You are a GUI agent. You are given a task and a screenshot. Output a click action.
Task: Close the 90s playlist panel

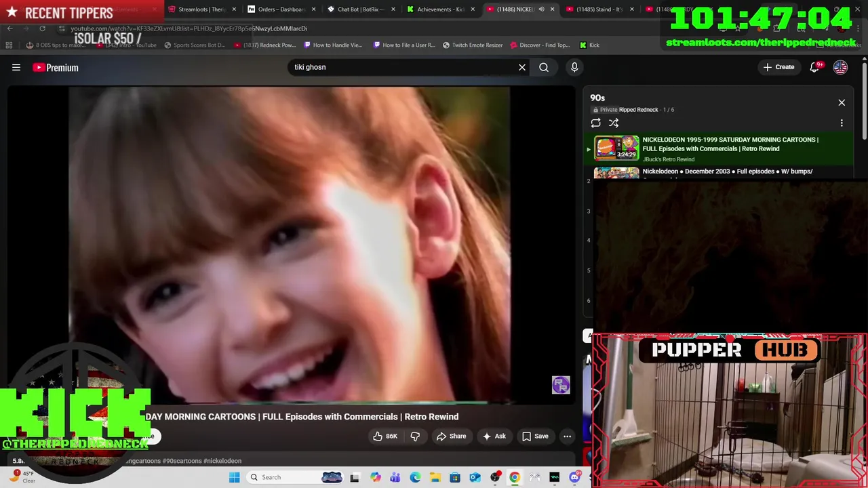[842, 102]
